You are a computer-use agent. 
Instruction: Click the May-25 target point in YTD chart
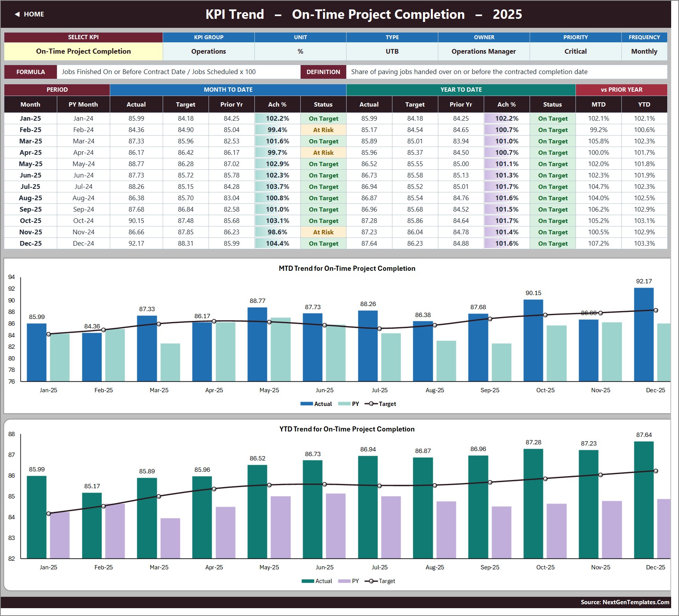click(269, 485)
